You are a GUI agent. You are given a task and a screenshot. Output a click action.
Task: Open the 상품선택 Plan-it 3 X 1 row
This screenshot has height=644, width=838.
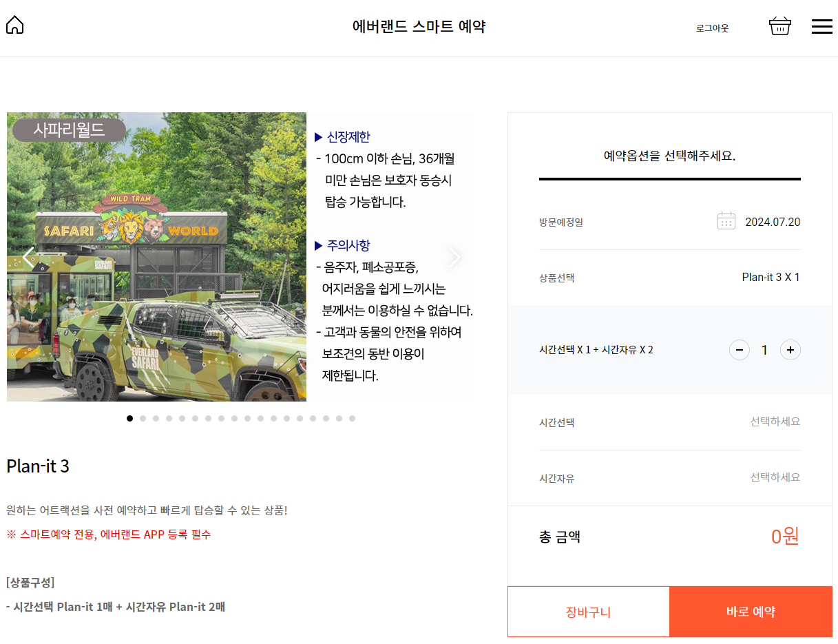click(670, 278)
